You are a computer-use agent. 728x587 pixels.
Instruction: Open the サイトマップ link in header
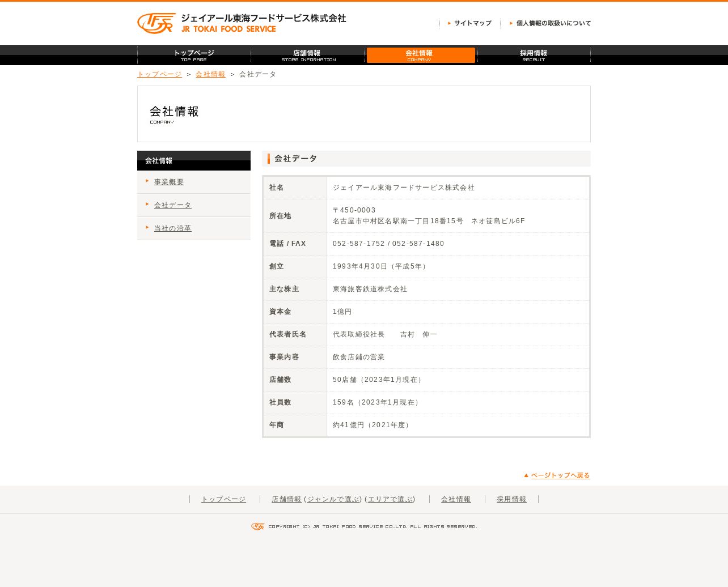click(469, 23)
